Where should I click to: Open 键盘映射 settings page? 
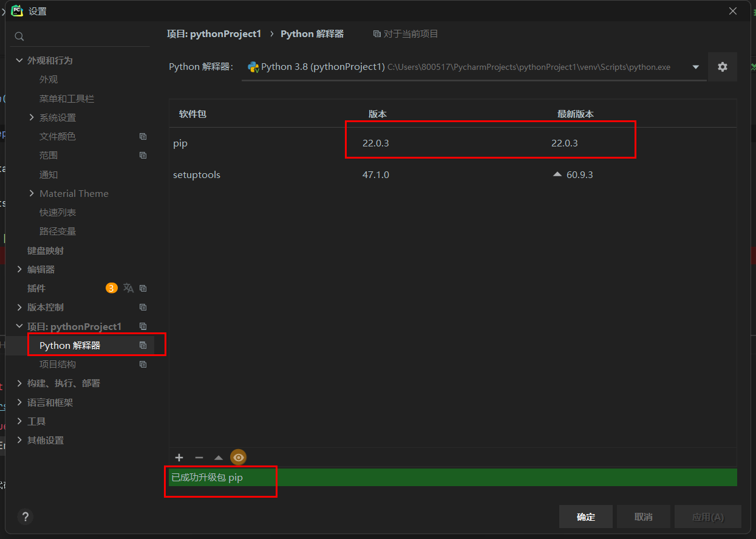(46, 250)
